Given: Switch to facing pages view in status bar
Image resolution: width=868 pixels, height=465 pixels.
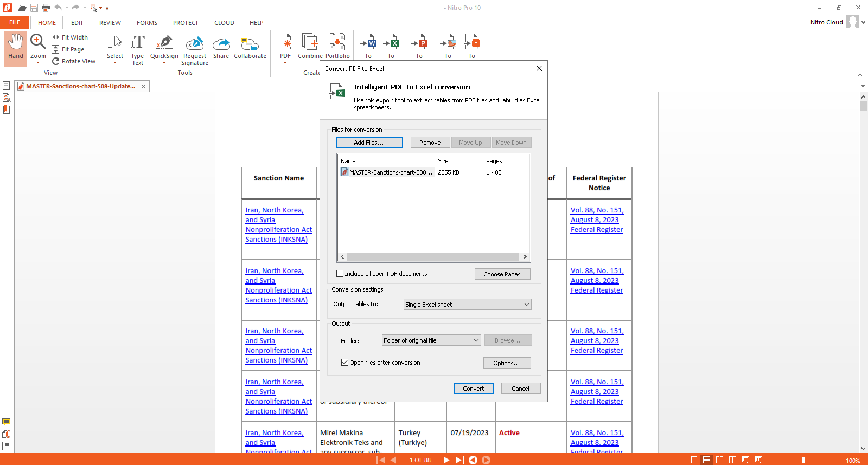Looking at the screenshot, I should (719, 460).
